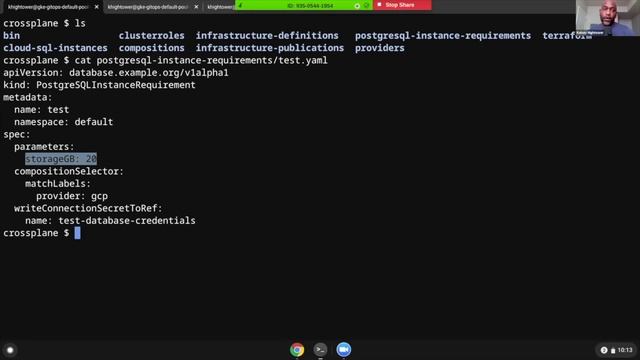Click the left arrow icon in Zoom bar
This screenshot has width=640, height=360.
pos(240,5)
